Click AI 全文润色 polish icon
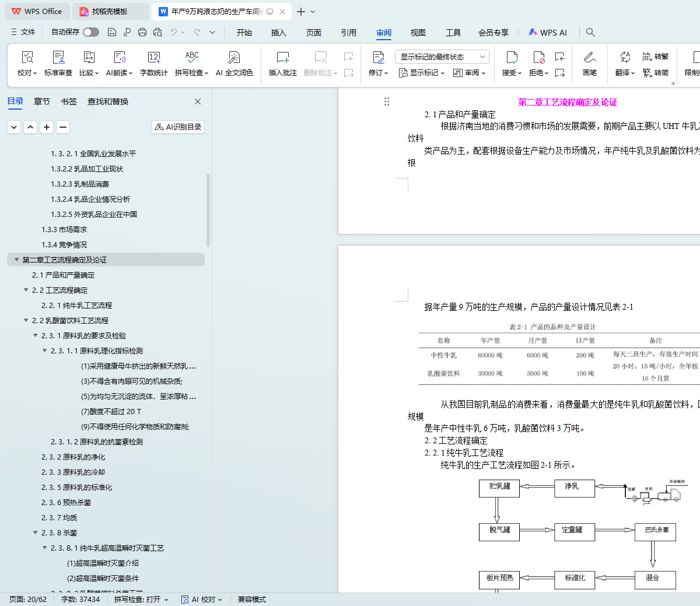Screen dimensions: 700x606 234,58
